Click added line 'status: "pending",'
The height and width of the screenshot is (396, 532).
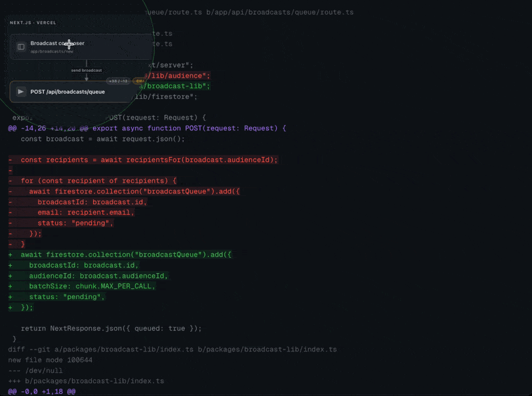(57, 296)
